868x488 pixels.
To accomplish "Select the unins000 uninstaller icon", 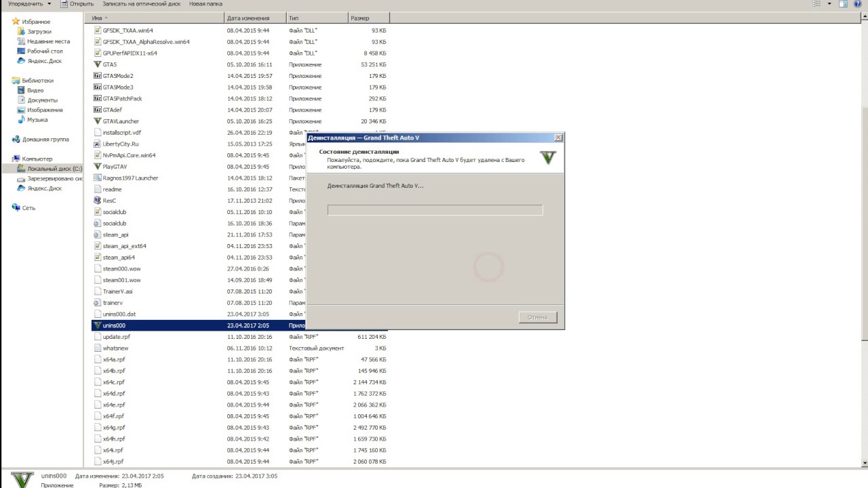I will click(97, 325).
